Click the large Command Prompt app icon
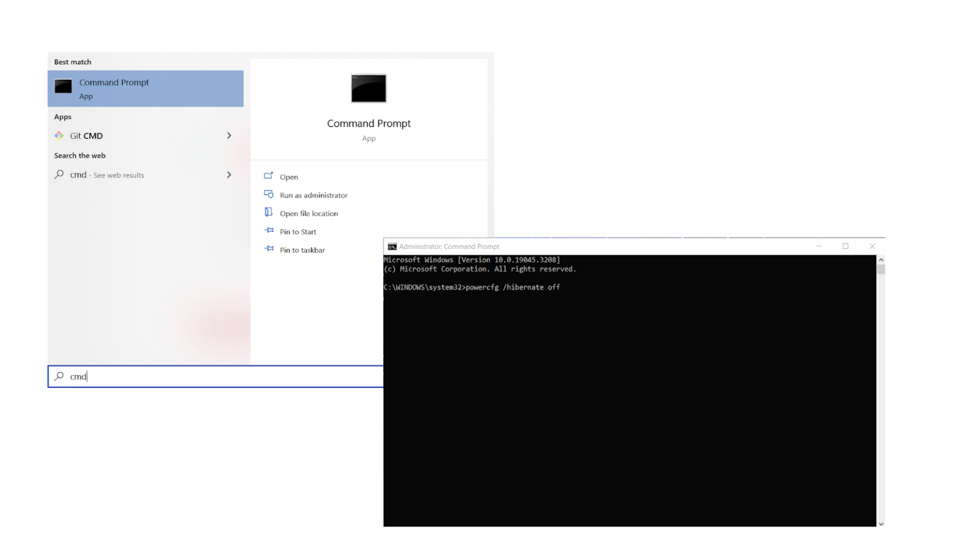980x556 pixels. [369, 88]
